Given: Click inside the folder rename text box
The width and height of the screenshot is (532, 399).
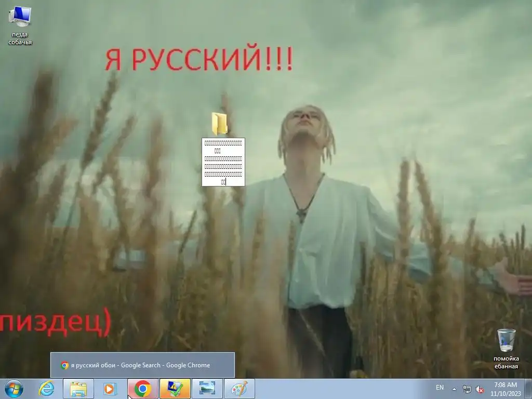Looking at the screenshot, I should [x=223, y=162].
